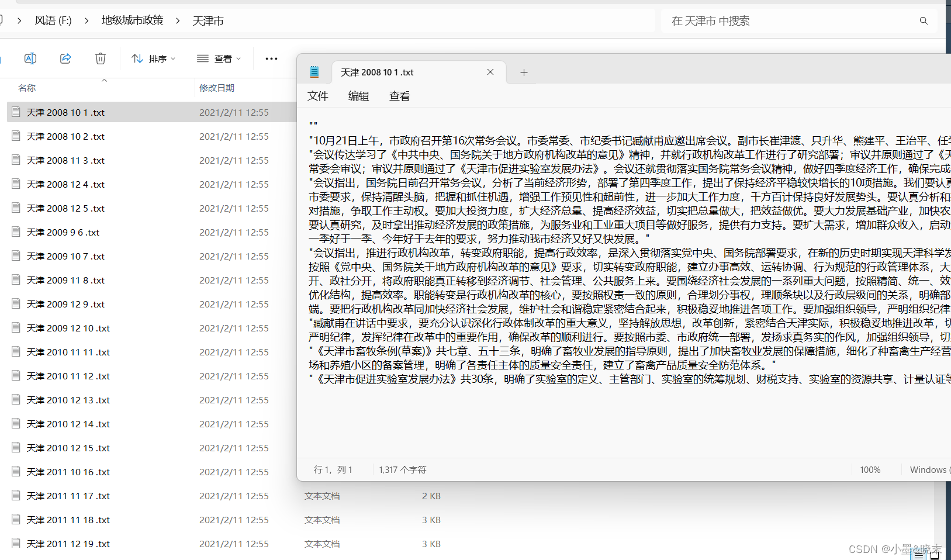Click 行 1，列 1 cursor position in status bar

coord(333,469)
